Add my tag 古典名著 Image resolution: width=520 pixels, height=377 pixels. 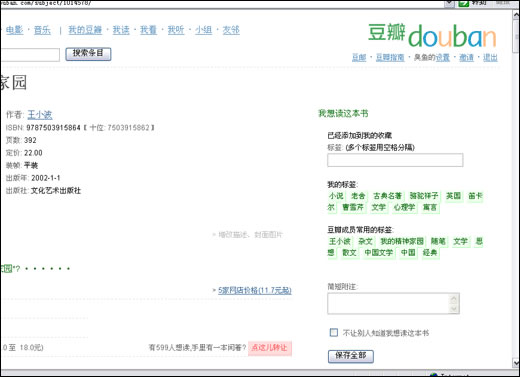(387, 196)
